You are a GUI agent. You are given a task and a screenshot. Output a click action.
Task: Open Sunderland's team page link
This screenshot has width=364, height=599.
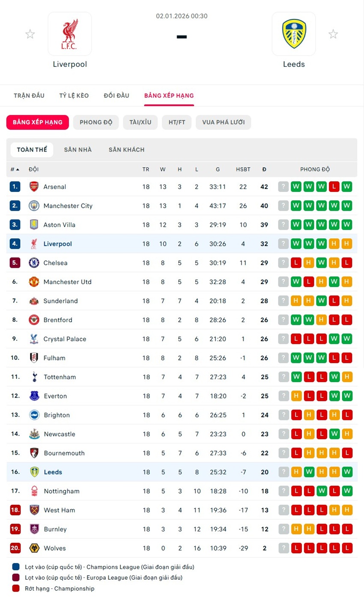pos(60,301)
